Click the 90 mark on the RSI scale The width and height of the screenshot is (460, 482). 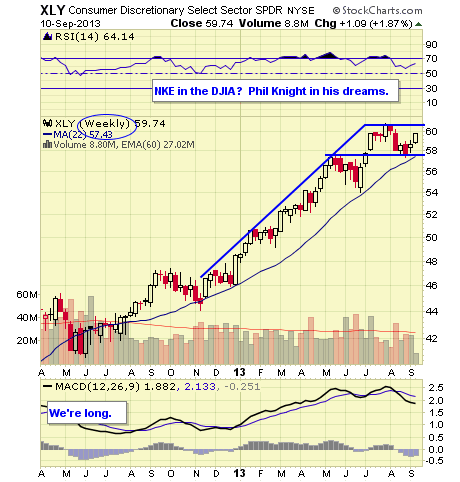point(431,45)
